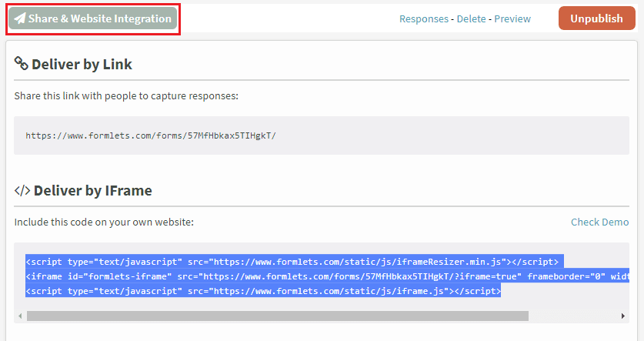This screenshot has height=341, width=644.
Task: Select the formlets.com form URL text
Action: point(151,135)
